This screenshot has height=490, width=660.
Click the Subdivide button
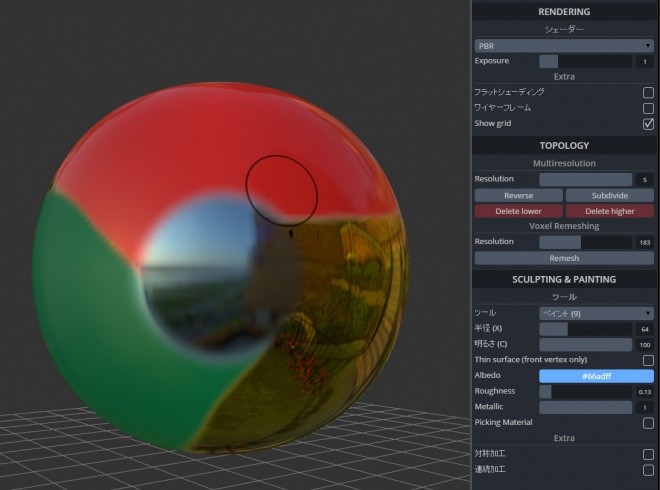[609, 195]
